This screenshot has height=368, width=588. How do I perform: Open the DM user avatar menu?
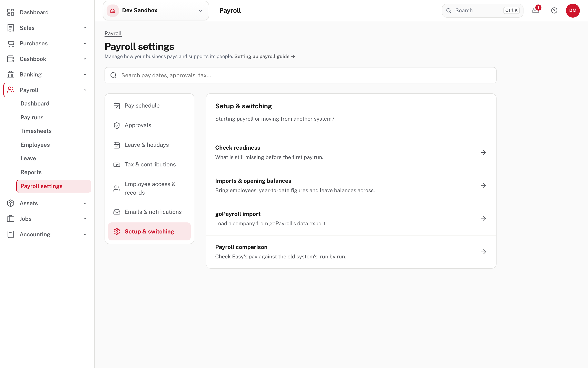click(573, 10)
